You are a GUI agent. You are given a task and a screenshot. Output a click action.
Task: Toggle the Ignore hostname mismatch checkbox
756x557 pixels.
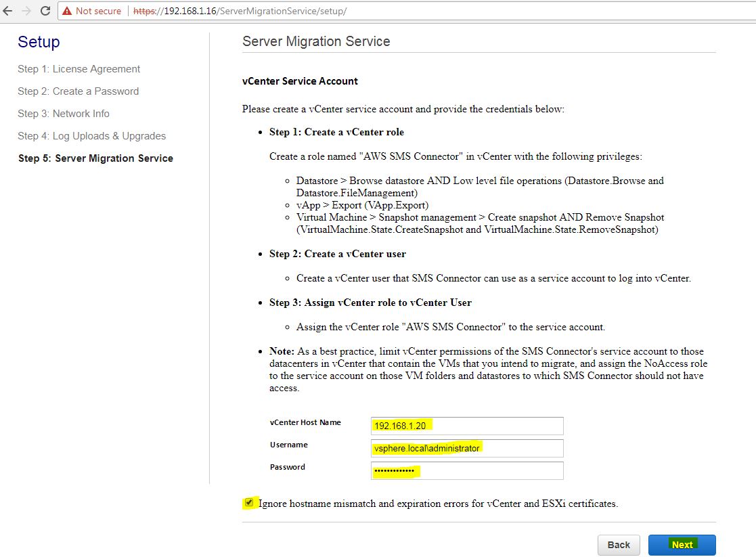[x=249, y=503]
